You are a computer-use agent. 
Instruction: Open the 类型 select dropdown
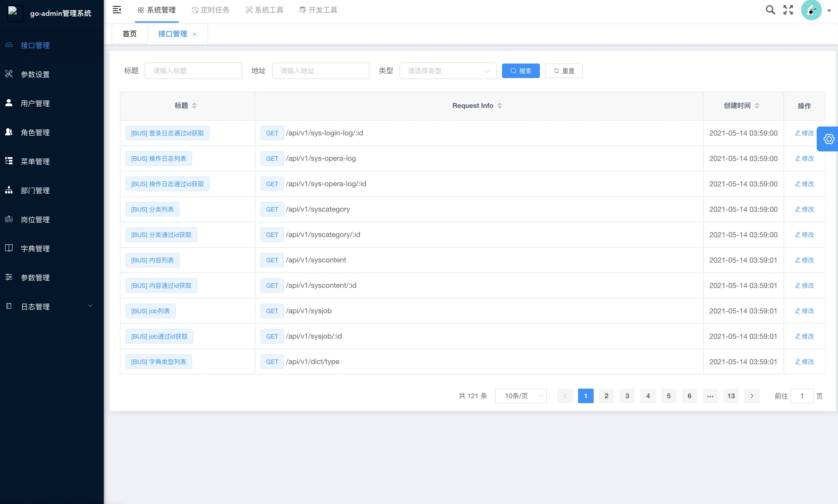pyautogui.click(x=448, y=71)
